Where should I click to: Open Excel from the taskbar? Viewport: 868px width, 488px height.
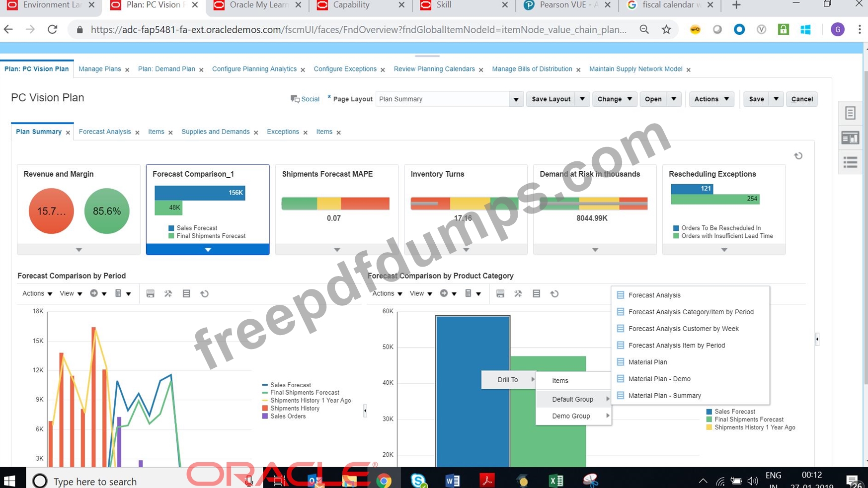coord(556,481)
